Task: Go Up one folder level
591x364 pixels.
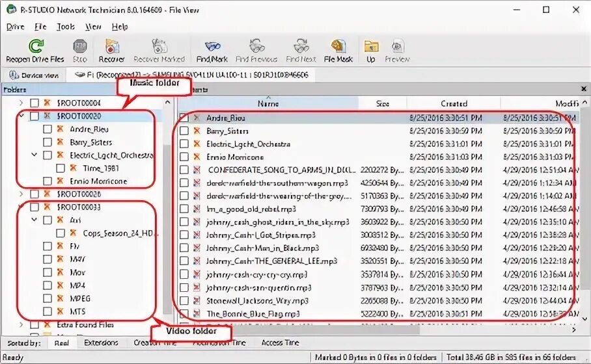Action: coord(371,46)
